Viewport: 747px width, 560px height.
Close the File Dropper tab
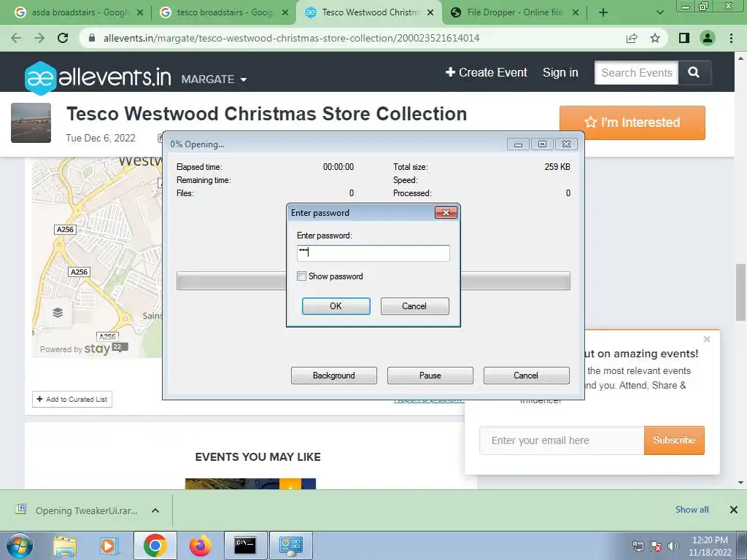(x=576, y=12)
